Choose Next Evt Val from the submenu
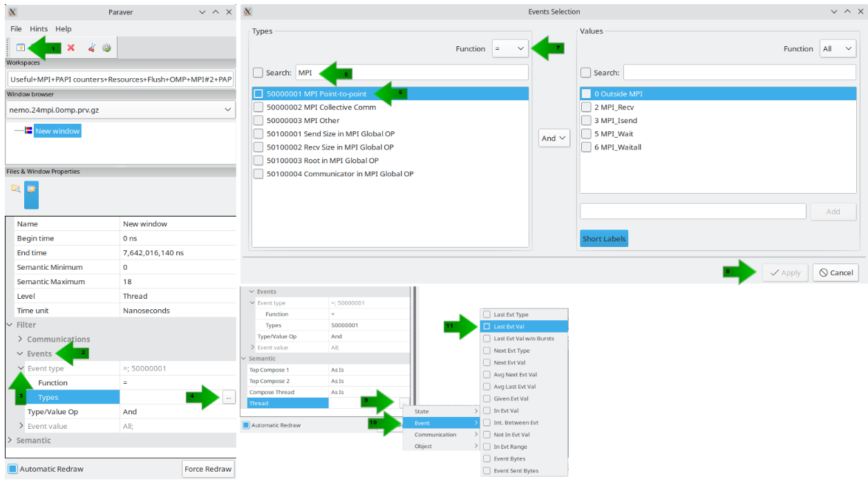Image resolution: width=868 pixels, height=489 pixels. tap(524, 362)
